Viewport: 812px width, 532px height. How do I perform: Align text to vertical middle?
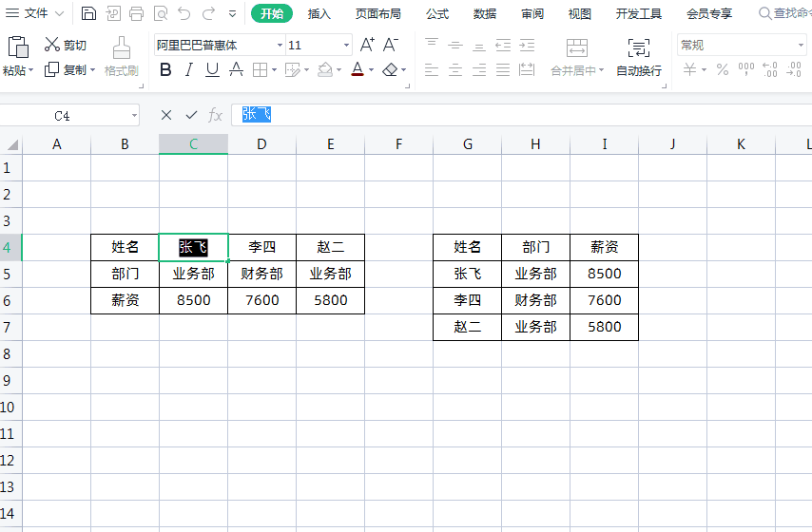coord(455,45)
